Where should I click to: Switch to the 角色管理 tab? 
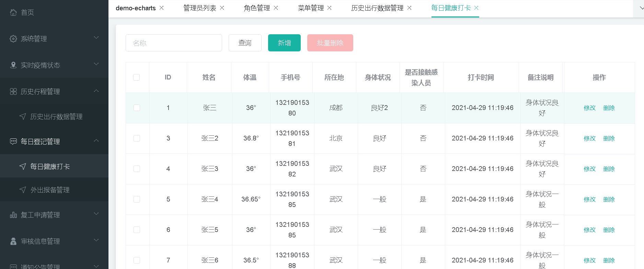pos(257,8)
